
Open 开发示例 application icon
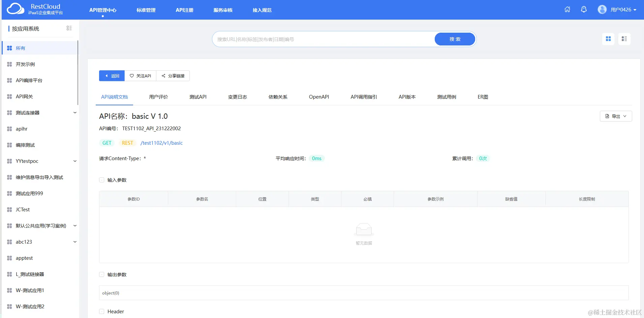(9, 64)
